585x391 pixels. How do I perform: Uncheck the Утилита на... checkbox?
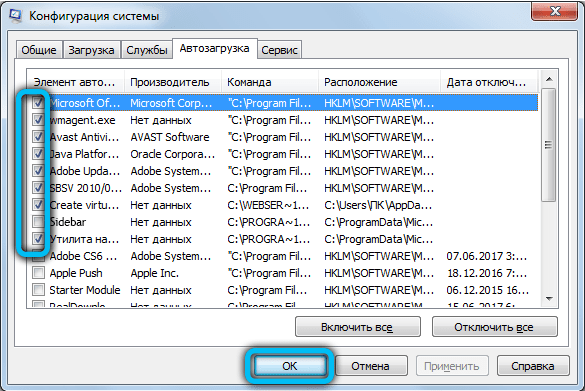(x=38, y=239)
